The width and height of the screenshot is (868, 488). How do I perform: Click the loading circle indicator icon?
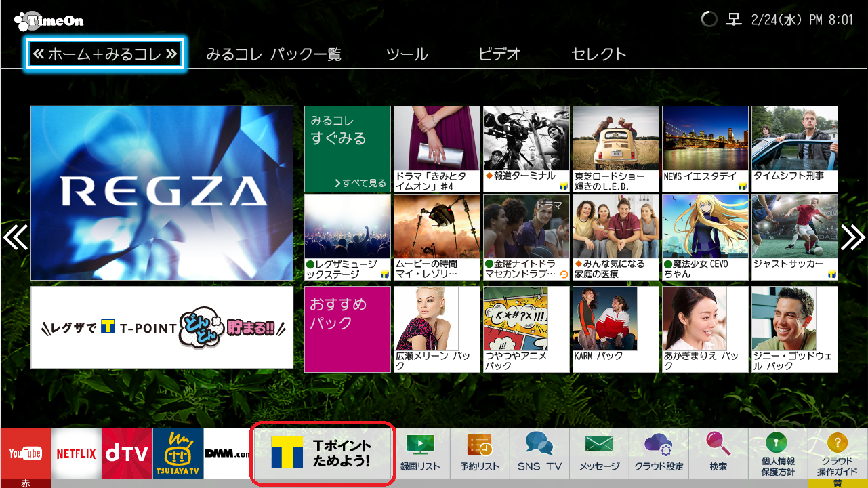(x=709, y=19)
